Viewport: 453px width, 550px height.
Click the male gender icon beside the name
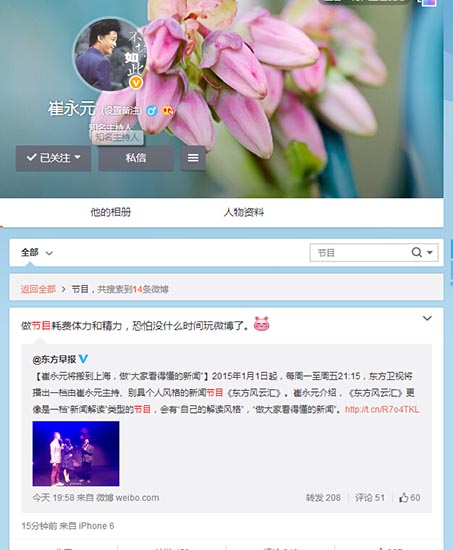(152, 111)
